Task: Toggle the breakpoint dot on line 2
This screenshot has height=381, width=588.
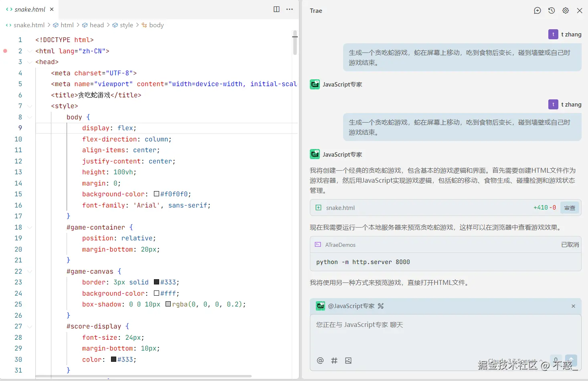Action: (5, 51)
